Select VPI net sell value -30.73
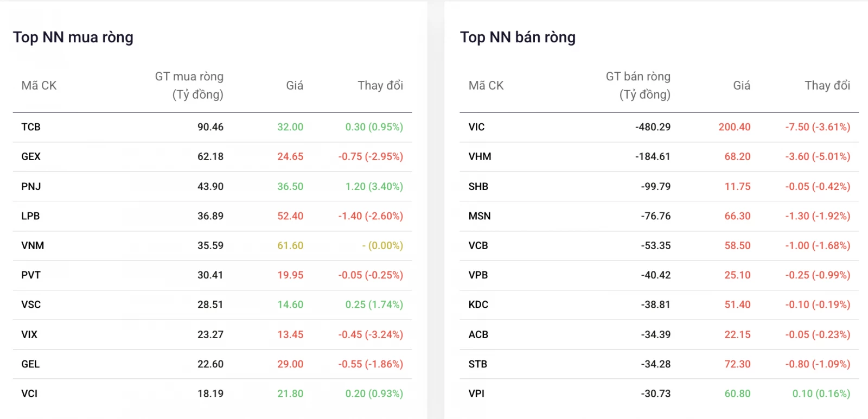This screenshot has height=419, width=868. point(655,393)
